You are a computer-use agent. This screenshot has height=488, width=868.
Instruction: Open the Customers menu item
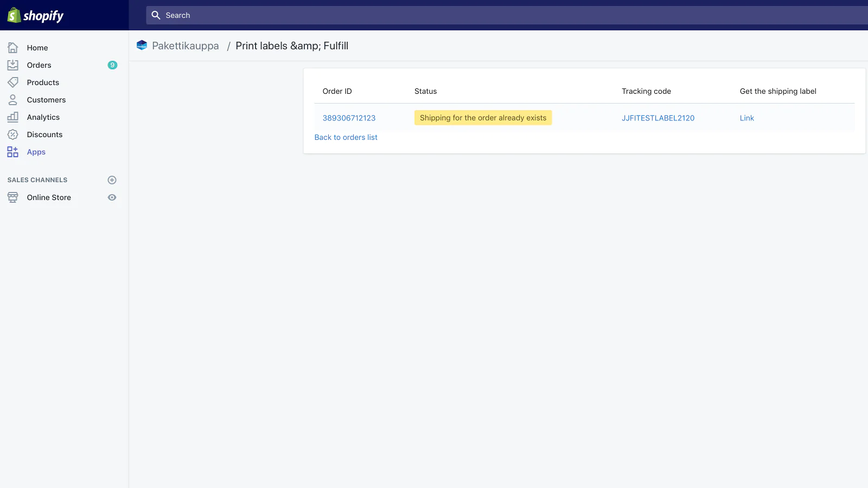[x=46, y=100]
